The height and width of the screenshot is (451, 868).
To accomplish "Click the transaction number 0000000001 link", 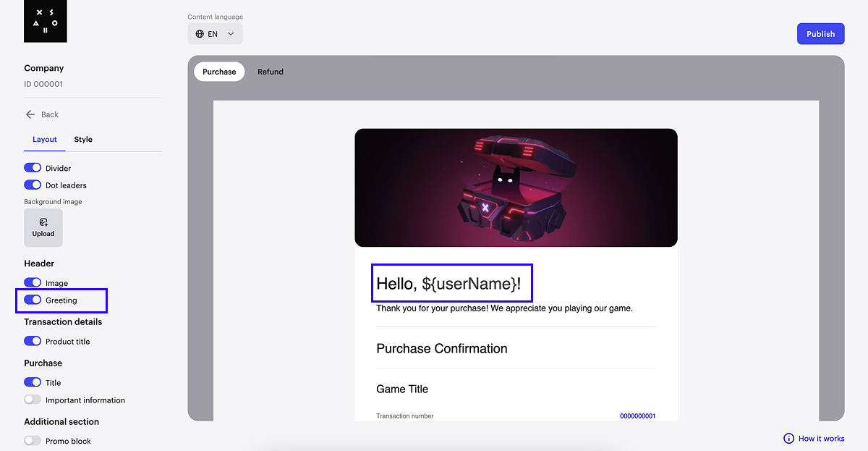I will (x=637, y=416).
